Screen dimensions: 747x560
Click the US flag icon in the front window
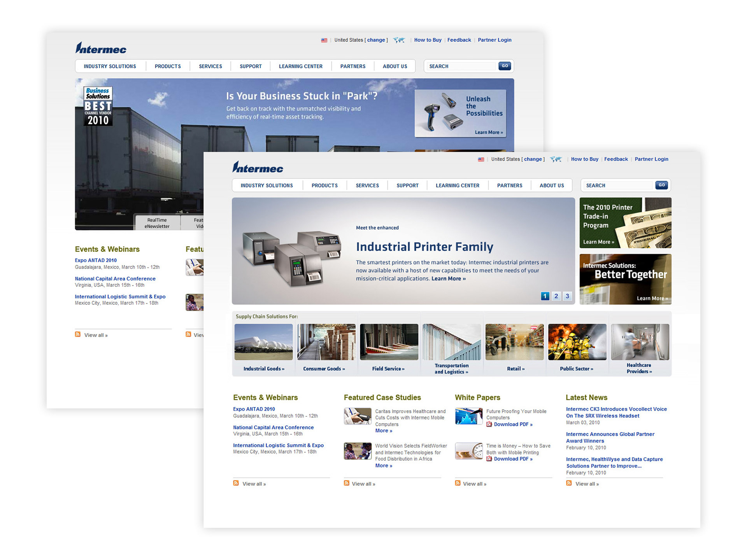coord(481,159)
